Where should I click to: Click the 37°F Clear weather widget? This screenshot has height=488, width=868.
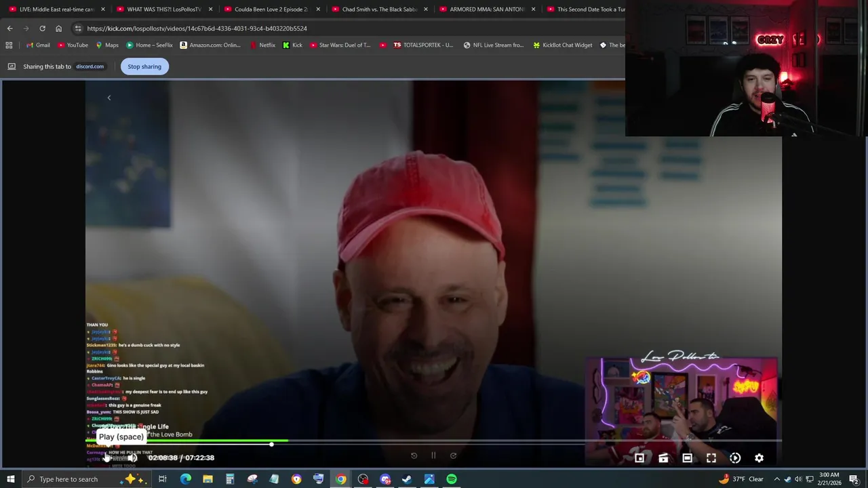pyautogui.click(x=741, y=479)
